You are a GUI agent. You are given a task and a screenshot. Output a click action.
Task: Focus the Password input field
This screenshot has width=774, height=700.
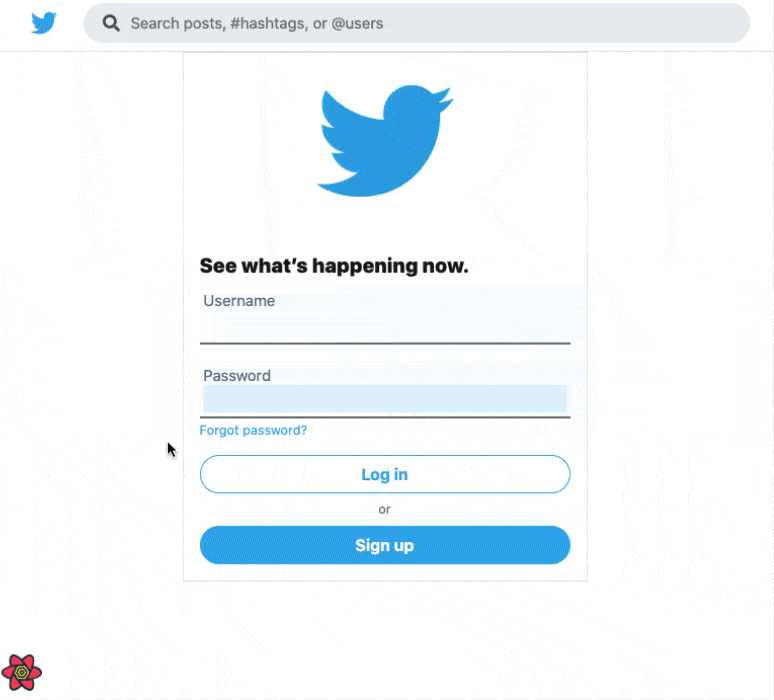pyautogui.click(x=385, y=399)
